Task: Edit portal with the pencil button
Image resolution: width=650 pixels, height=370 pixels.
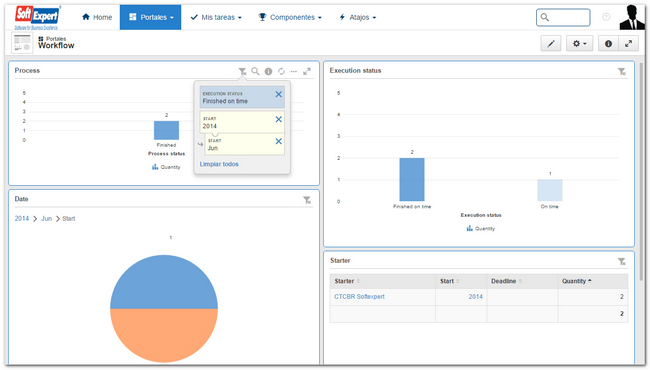Action: point(551,44)
